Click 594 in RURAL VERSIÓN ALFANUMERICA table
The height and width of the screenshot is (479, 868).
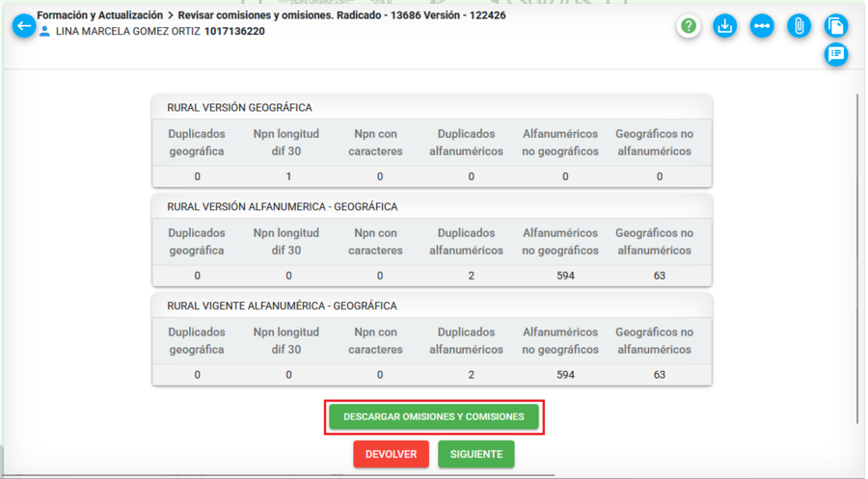(x=565, y=276)
